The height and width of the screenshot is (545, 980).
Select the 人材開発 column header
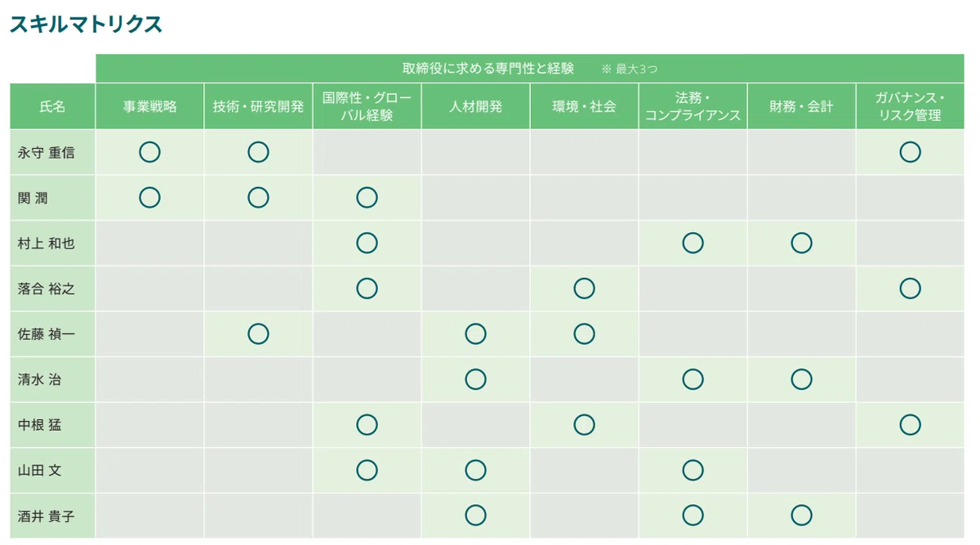point(475,106)
